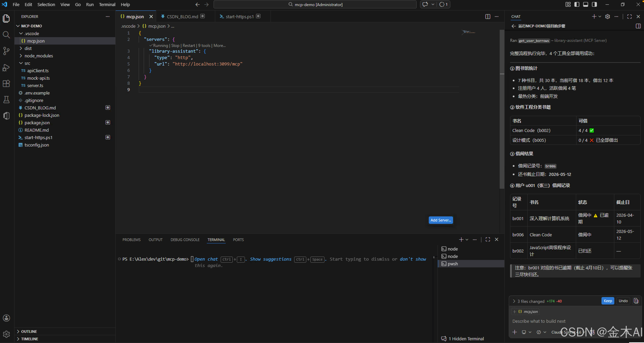The image size is (644, 343).
Task: Click the Add Server button
Action: [441, 220]
